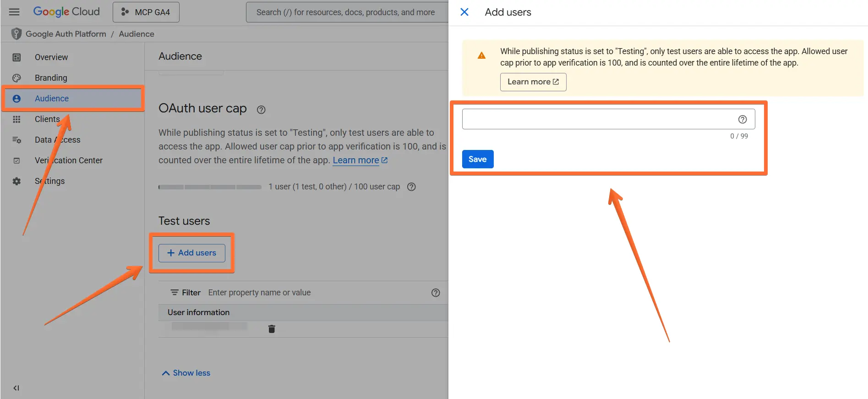The image size is (868, 399).
Task: Go to the Branding page
Action: (50, 78)
